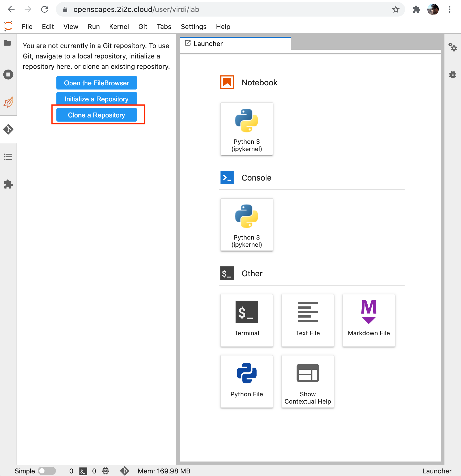Start a Python 3 notebook from the launcher

247,129
